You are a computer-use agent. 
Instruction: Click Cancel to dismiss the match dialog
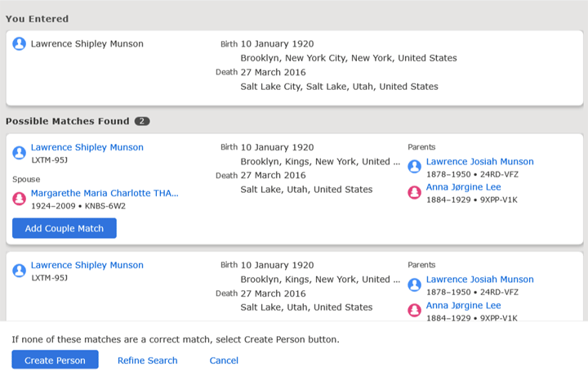tap(224, 361)
